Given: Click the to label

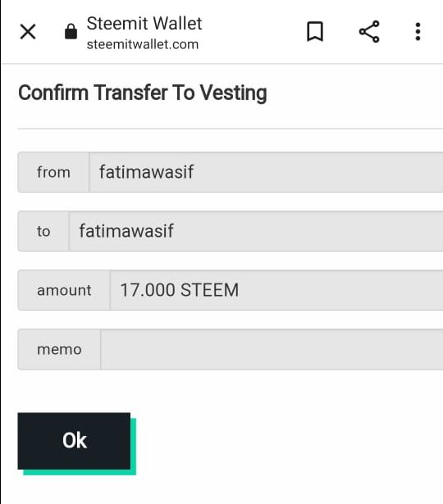Looking at the screenshot, I should coord(43,231).
